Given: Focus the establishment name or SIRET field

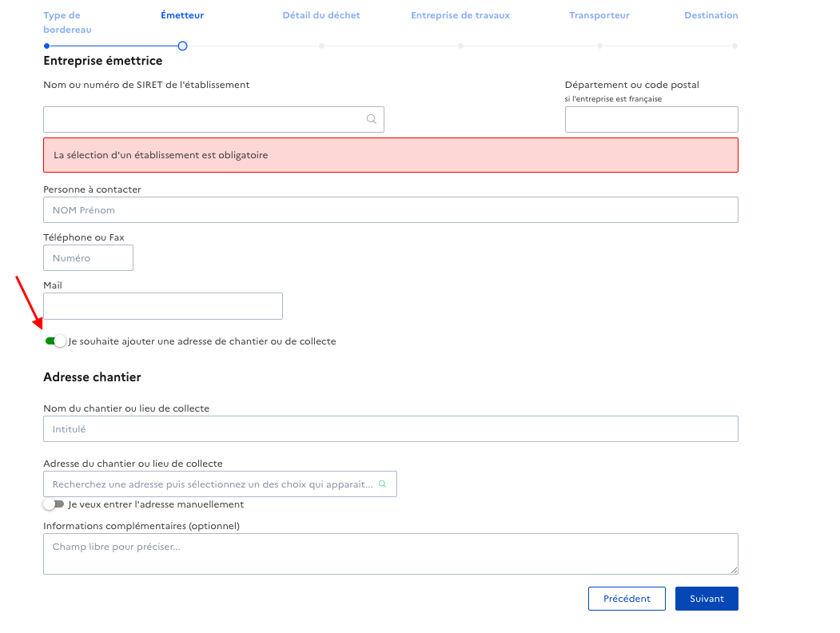Looking at the screenshot, I should point(204,119).
